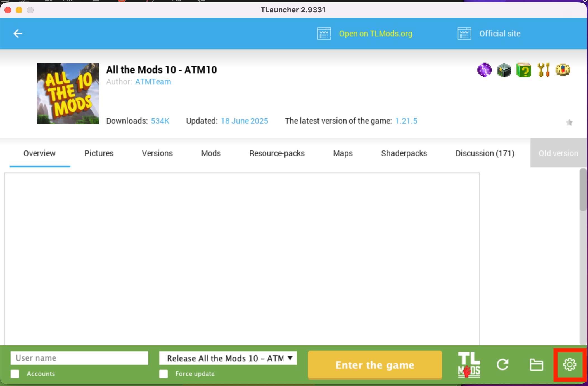Click the dark cube category icon

click(x=504, y=70)
